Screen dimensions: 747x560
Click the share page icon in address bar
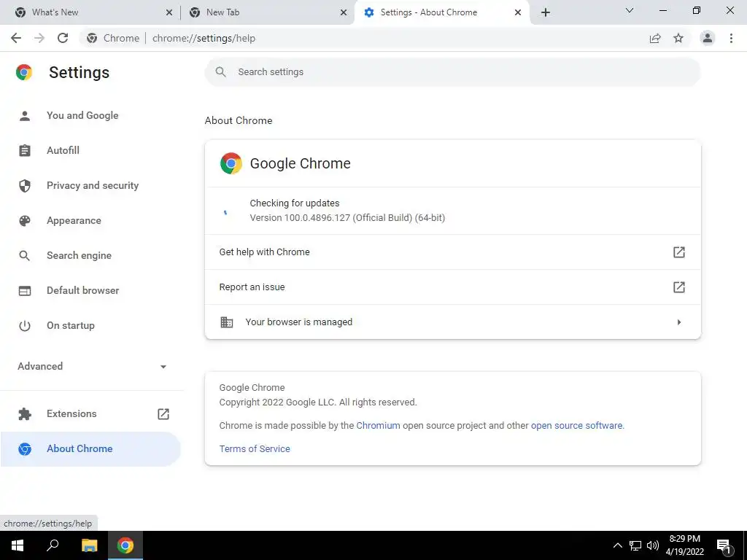(x=655, y=38)
